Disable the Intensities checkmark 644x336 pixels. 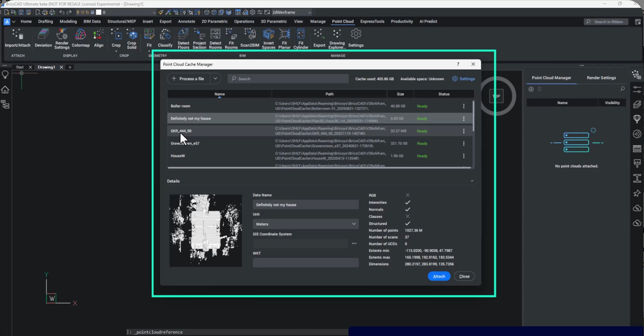(407, 202)
